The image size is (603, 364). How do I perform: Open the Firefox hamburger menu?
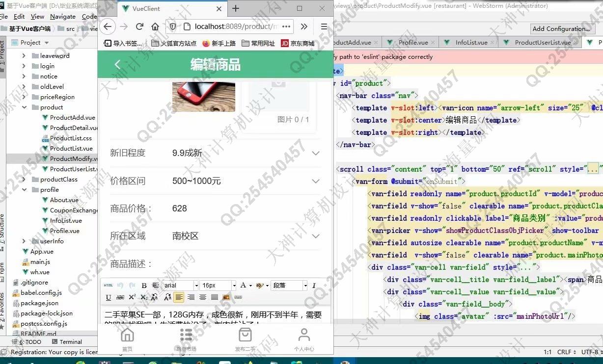(x=324, y=26)
